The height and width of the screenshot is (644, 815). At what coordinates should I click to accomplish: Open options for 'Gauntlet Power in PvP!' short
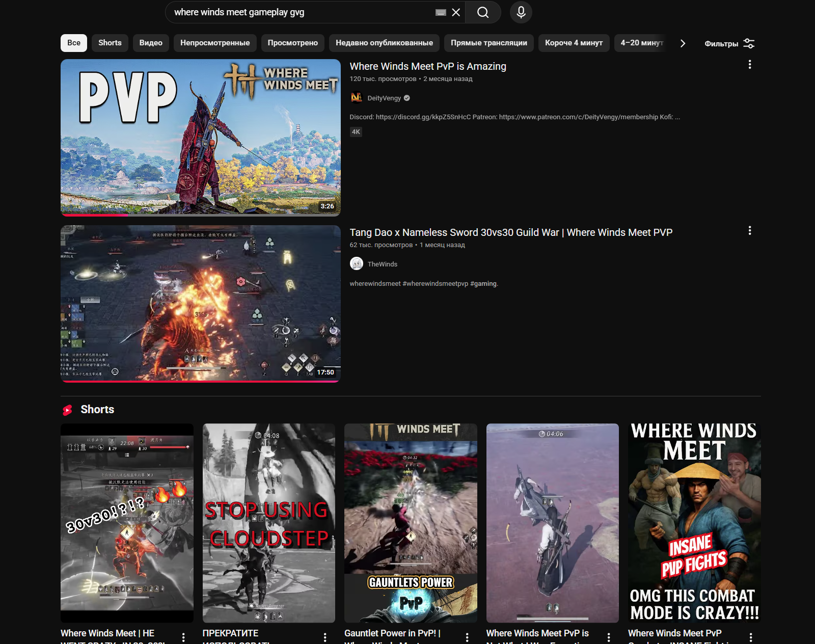pyautogui.click(x=467, y=637)
